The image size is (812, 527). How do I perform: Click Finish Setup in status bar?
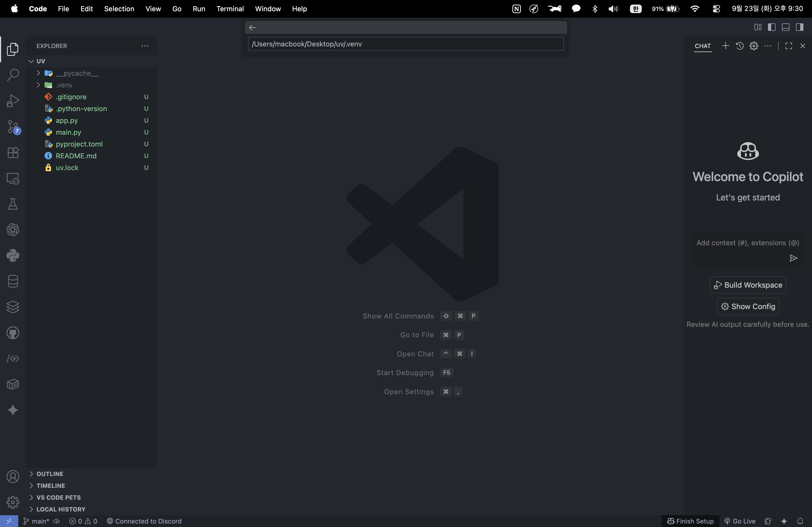(x=690, y=521)
